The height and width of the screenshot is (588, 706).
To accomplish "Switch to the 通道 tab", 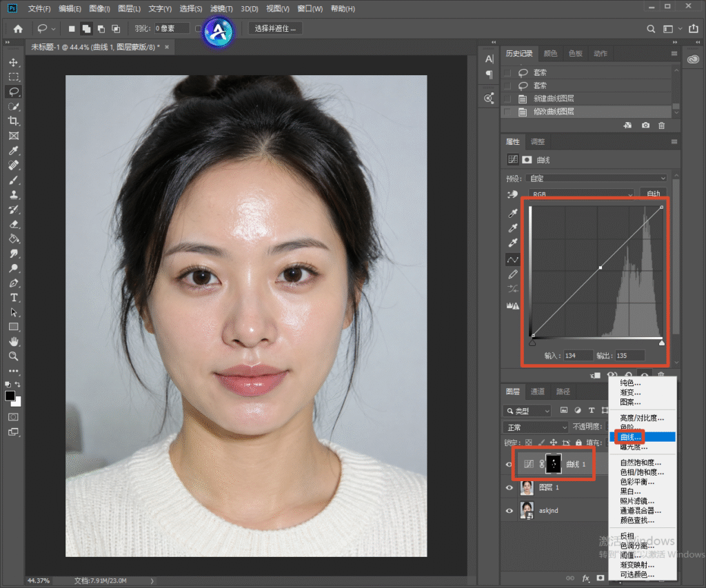I will coord(538,392).
